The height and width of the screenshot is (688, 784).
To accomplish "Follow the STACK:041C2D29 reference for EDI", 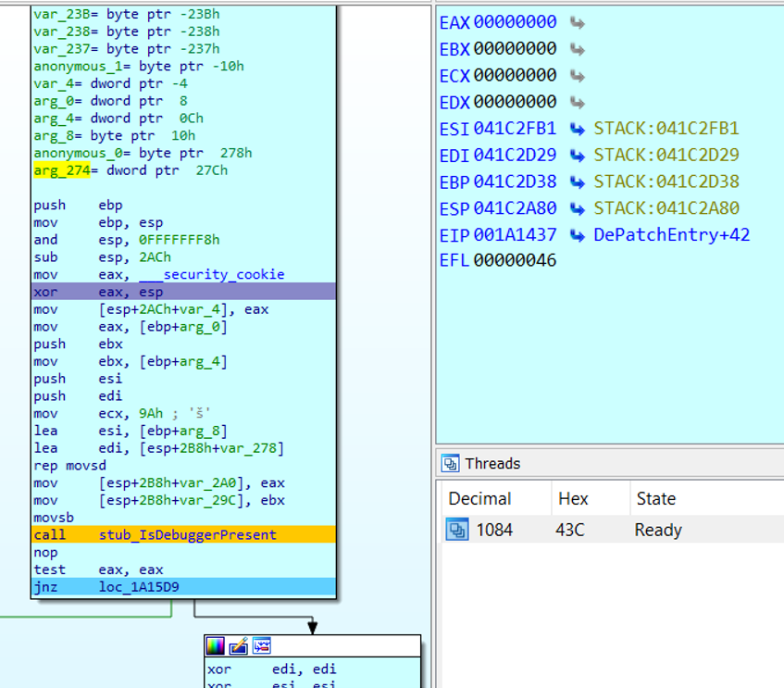I will click(x=666, y=156).
